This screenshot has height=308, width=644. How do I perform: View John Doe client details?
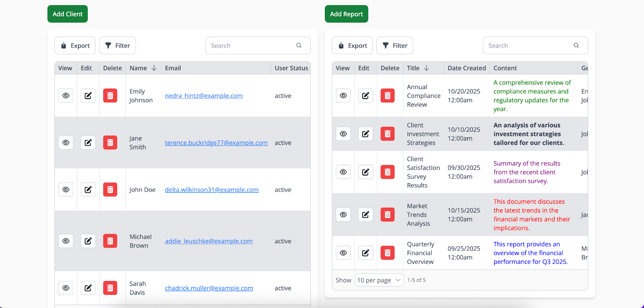click(x=66, y=190)
